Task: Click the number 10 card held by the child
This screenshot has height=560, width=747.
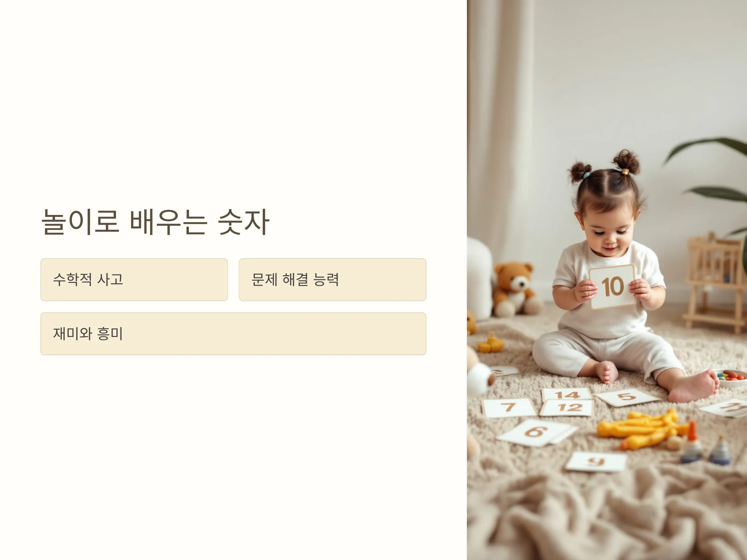Action: point(612,287)
